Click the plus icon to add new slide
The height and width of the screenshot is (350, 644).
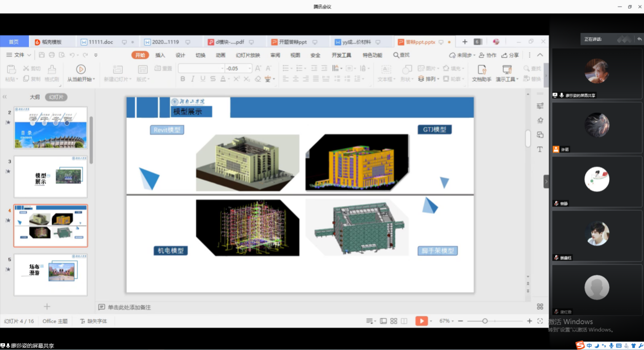47,306
